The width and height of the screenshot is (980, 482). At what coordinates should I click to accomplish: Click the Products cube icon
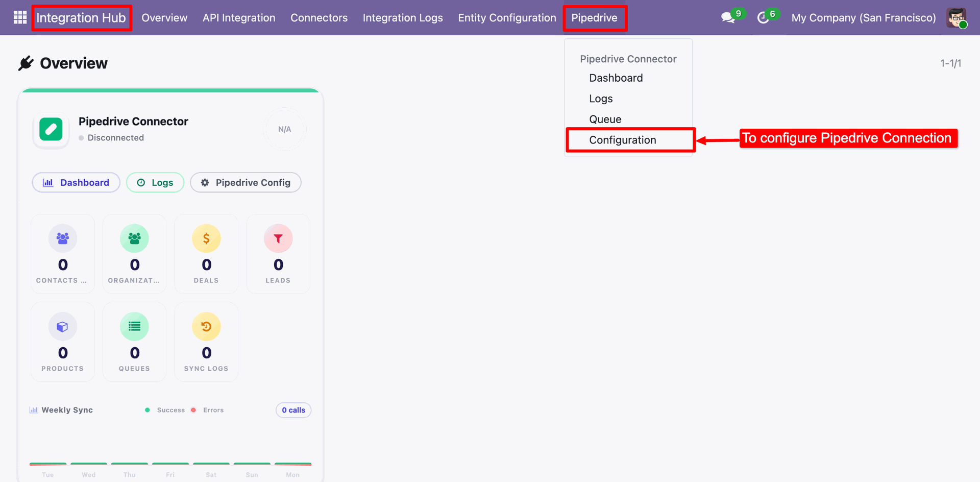(63, 327)
